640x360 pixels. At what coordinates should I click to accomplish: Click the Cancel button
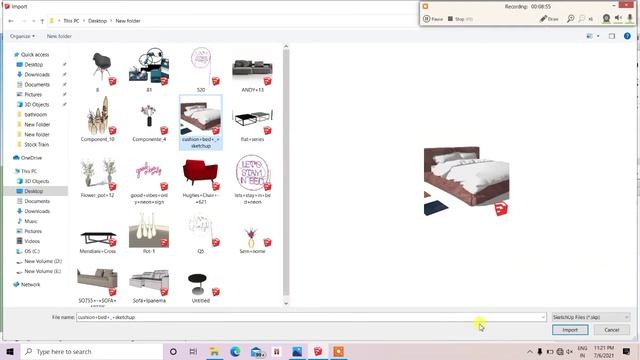[611, 330]
